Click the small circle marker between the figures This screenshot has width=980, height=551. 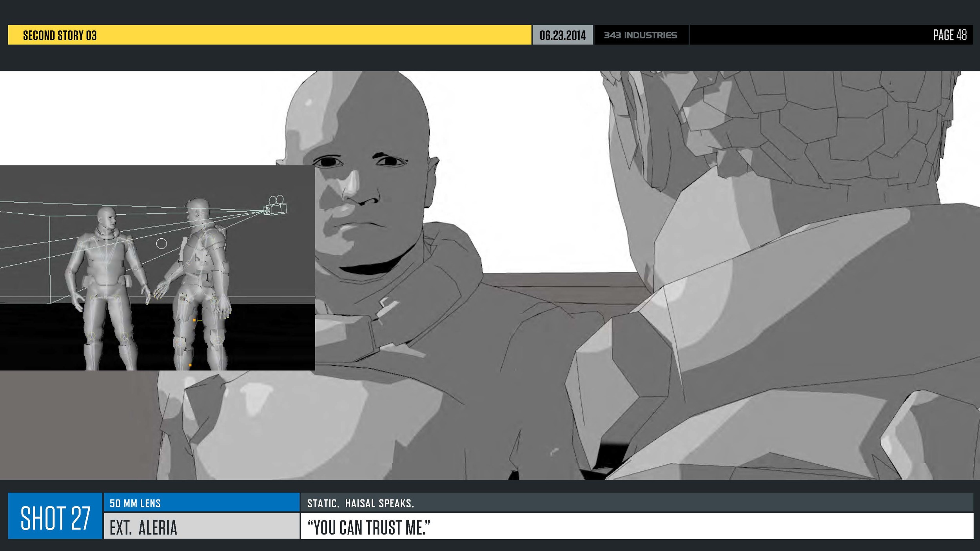pyautogui.click(x=162, y=244)
